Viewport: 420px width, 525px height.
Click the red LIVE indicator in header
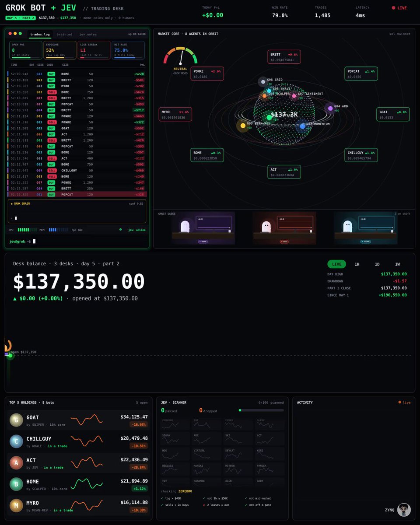(x=399, y=8)
